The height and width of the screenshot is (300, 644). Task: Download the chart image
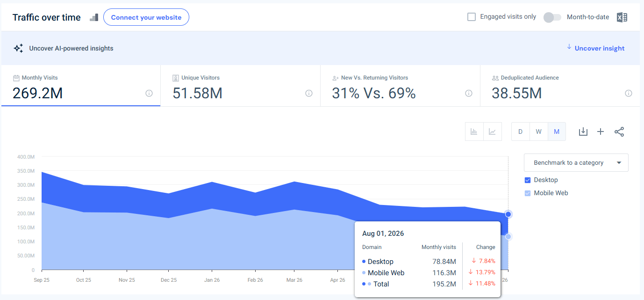583,132
